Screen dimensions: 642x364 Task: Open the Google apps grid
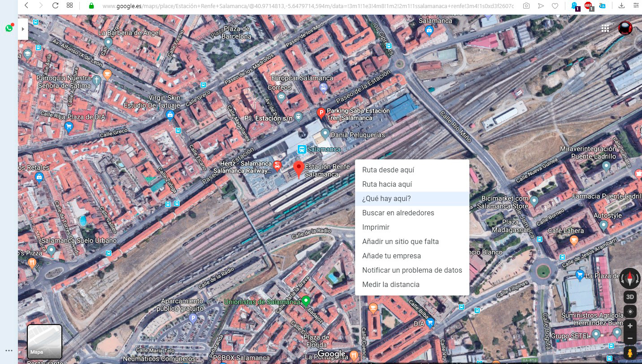[605, 28]
